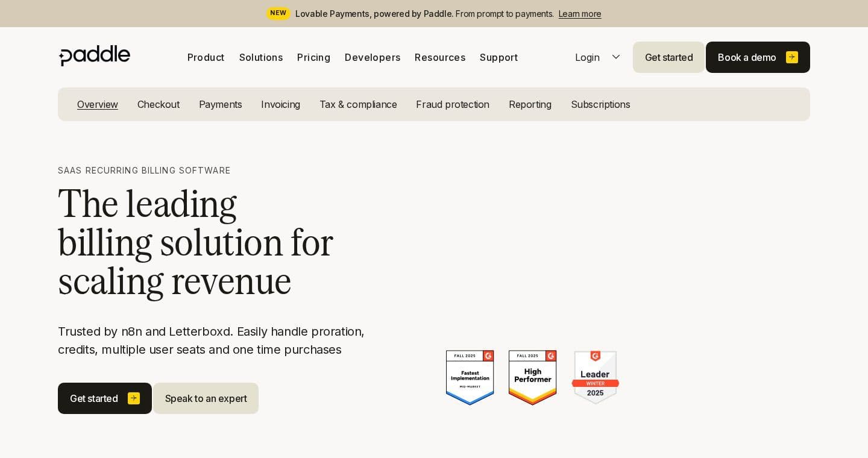
Task: Click the Login link
Action: (587, 57)
